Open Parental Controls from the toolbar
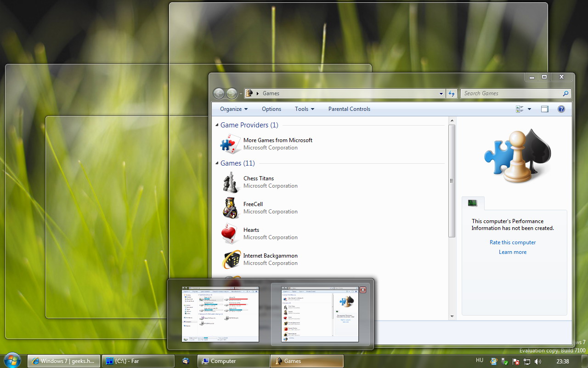588x368 pixels. (x=349, y=109)
